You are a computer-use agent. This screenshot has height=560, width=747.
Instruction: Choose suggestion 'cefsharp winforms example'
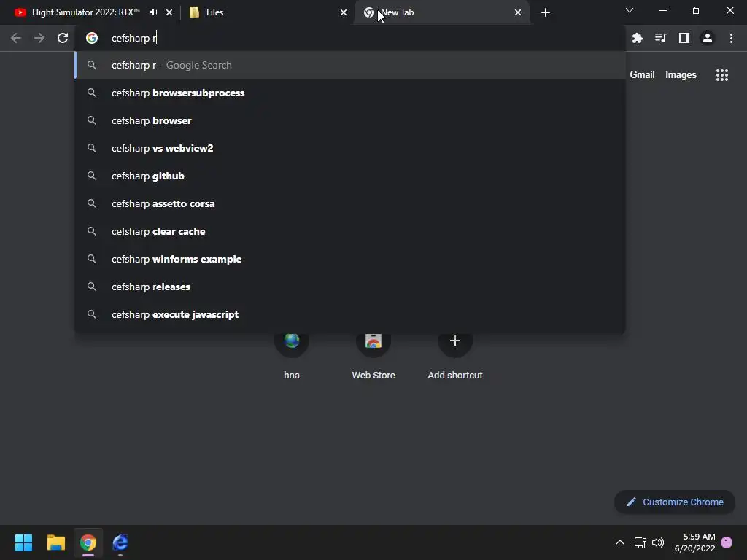pyautogui.click(x=350, y=259)
